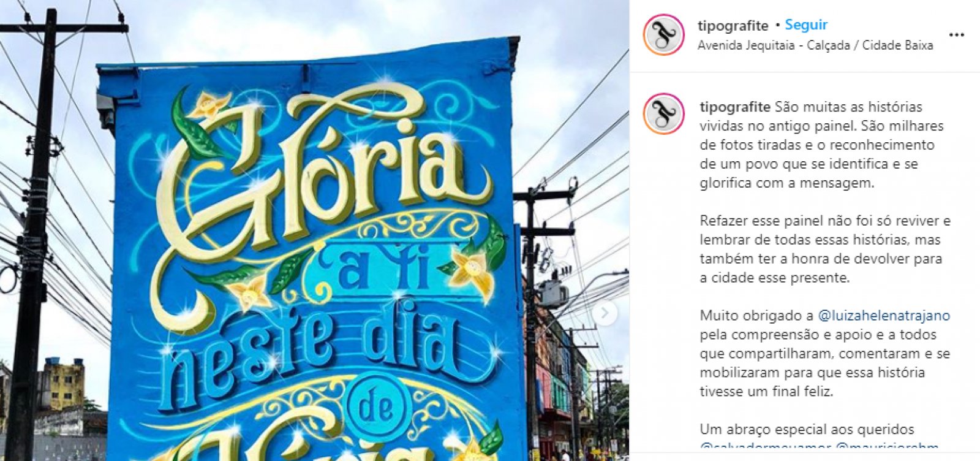
Task: Go to next photo with carousel arrow
Action: [605, 313]
